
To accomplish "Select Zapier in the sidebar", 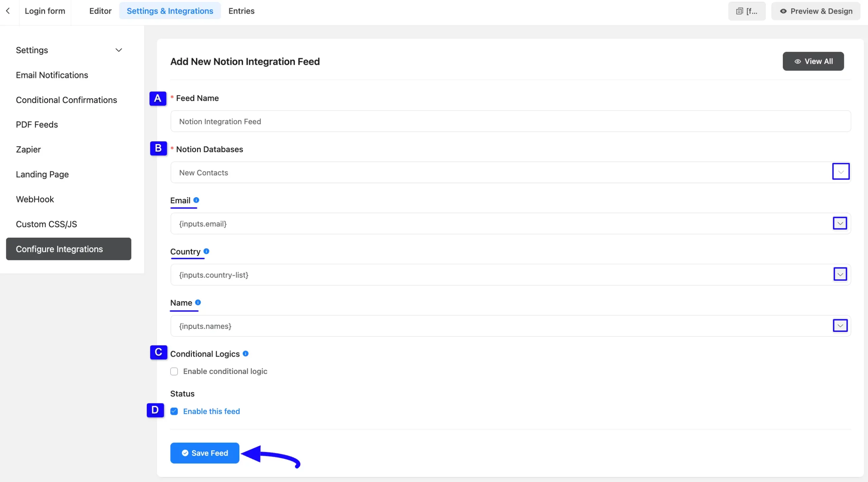I will pyautogui.click(x=28, y=149).
